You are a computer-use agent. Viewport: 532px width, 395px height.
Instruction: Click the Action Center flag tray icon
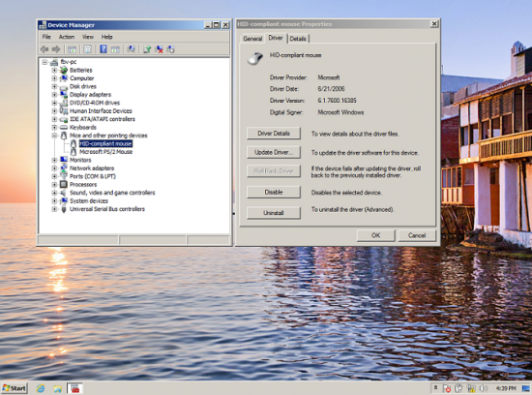[447, 388]
